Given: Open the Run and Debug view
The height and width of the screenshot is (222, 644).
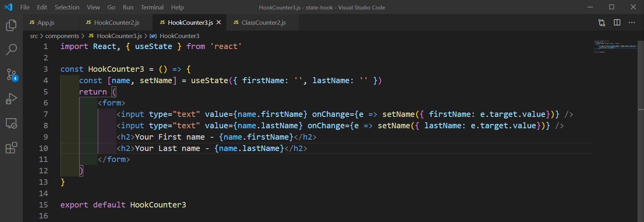Looking at the screenshot, I should coord(11,99).
